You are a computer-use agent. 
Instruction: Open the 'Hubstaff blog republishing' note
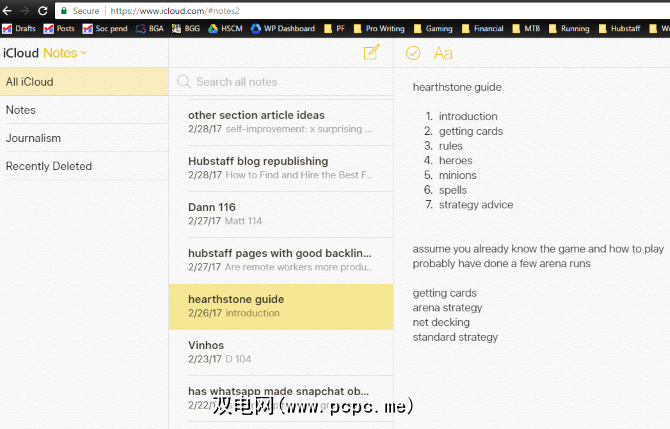[281, 168]
